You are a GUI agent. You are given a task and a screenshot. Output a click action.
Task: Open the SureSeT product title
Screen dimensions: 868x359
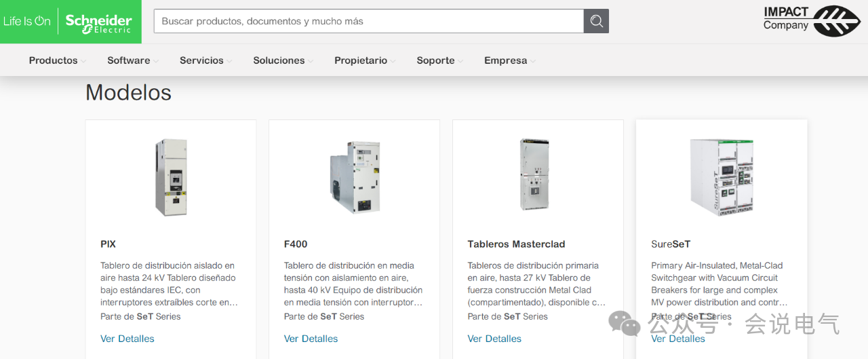coord(671,244)
